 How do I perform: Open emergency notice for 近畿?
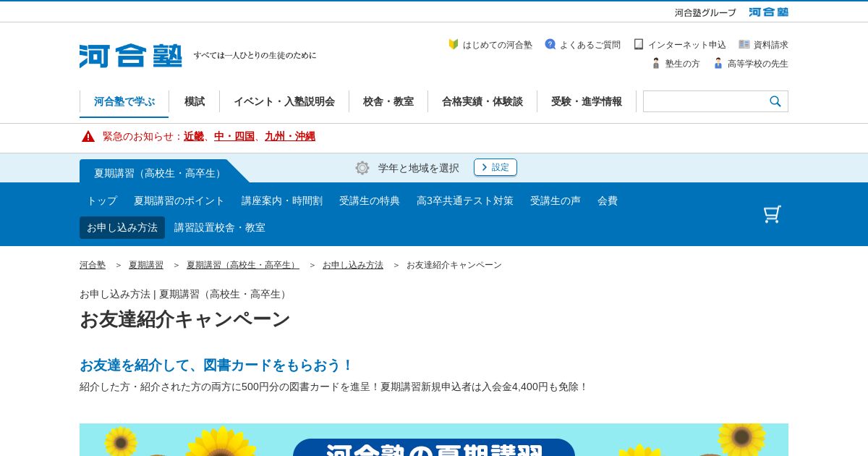click(194, 136)
